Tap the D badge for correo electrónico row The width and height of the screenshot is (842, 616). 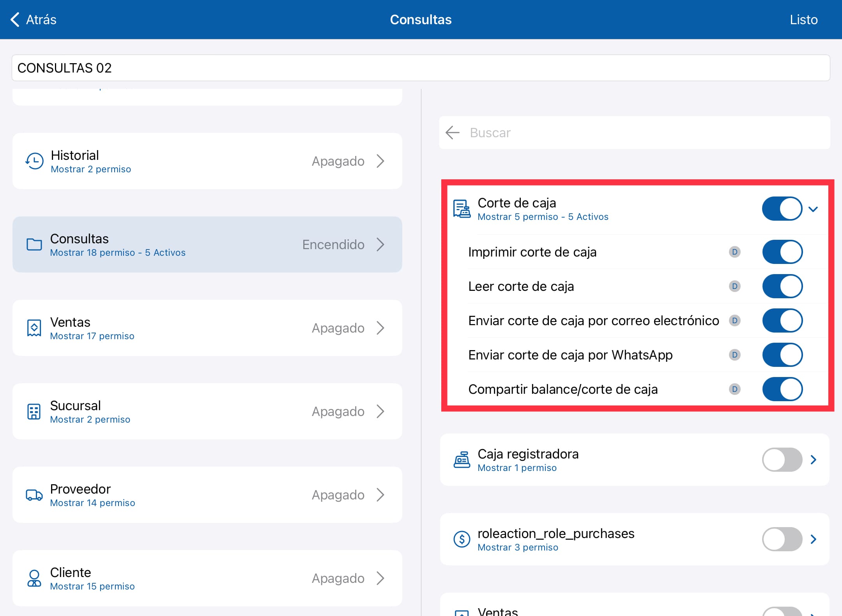(x=735, y=320)
